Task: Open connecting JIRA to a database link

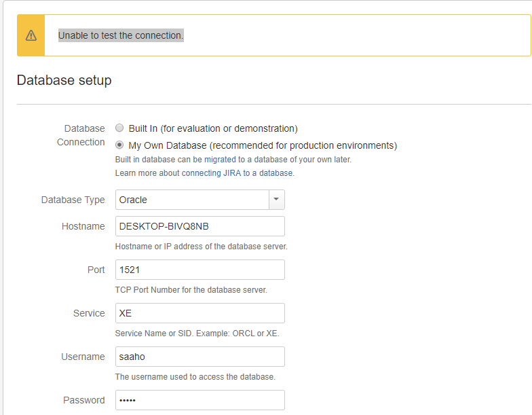Action: 237,173
